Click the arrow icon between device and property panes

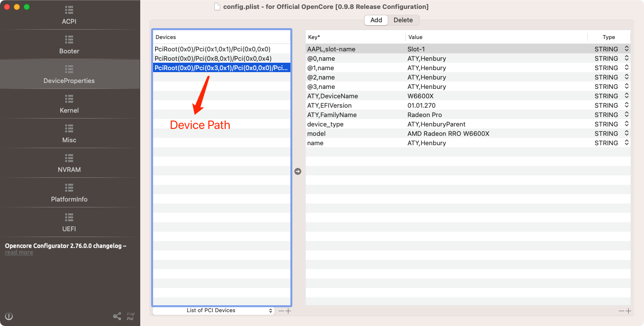tap(298, 171)
